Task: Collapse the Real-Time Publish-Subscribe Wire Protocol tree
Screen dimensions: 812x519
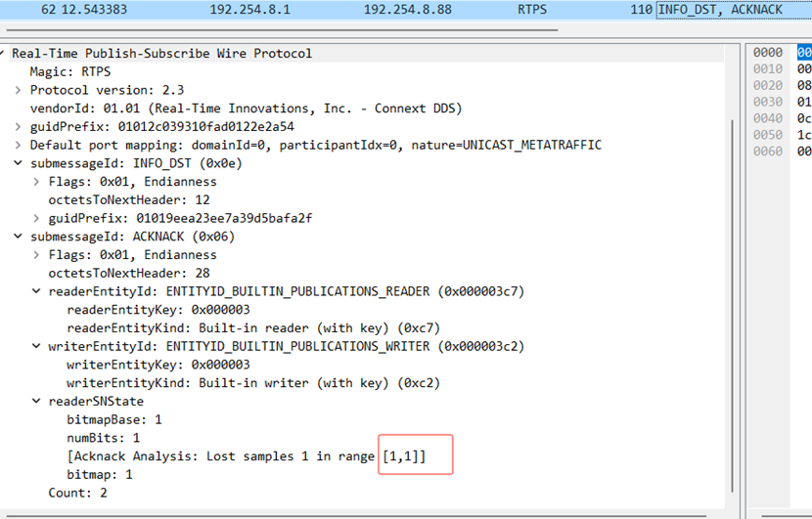Action: point(5,54)
